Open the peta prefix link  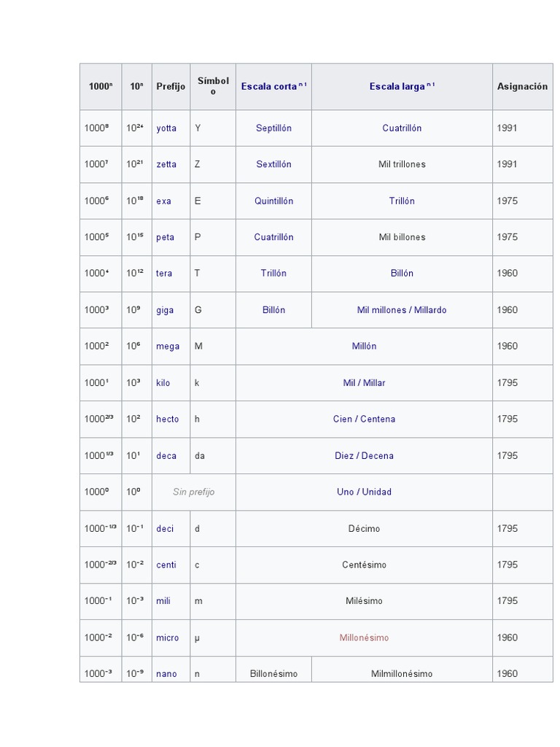(166, 237)
